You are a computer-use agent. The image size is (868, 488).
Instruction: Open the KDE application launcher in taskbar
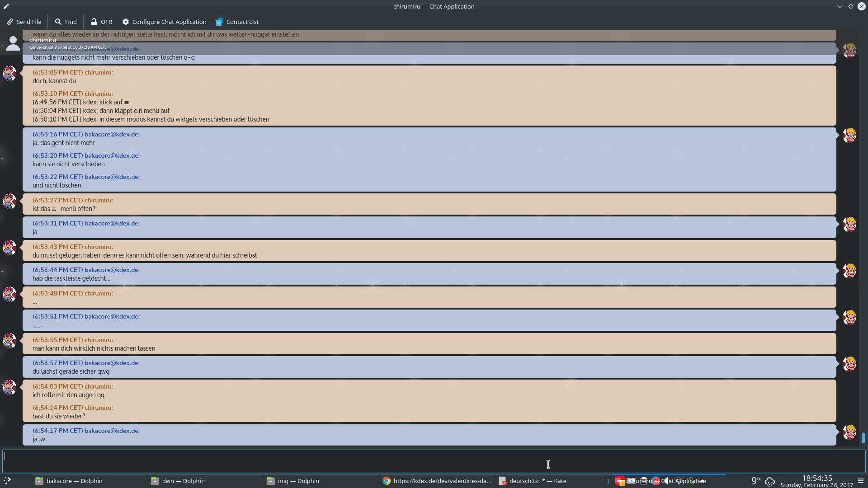pyautogui.click(x=7, y=481)
